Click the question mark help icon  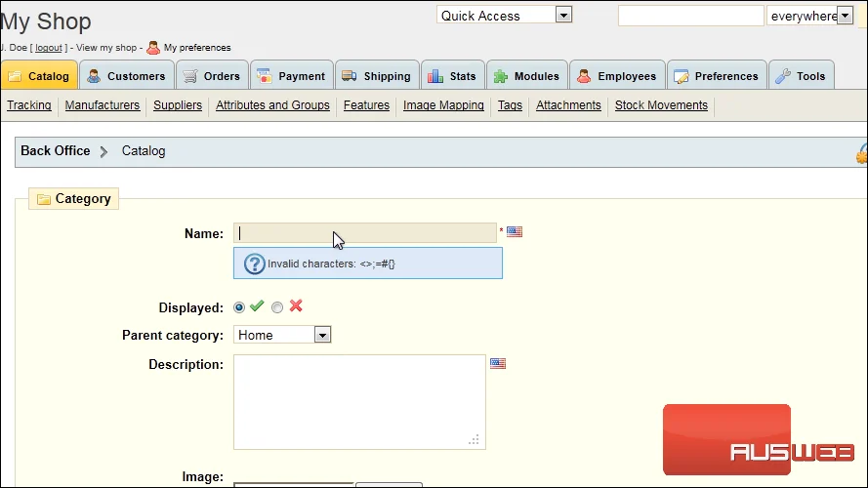(255, 264)
